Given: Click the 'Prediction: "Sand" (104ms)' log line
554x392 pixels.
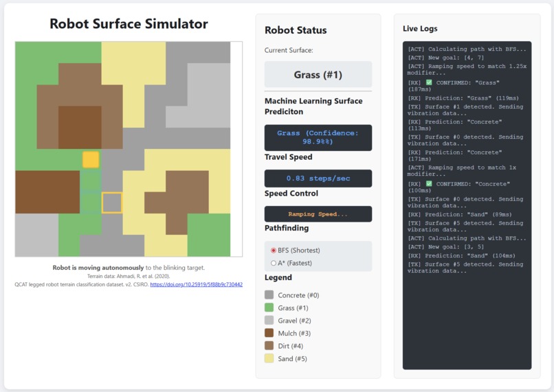Looking at the screenshot, I should tap(461, 255).
